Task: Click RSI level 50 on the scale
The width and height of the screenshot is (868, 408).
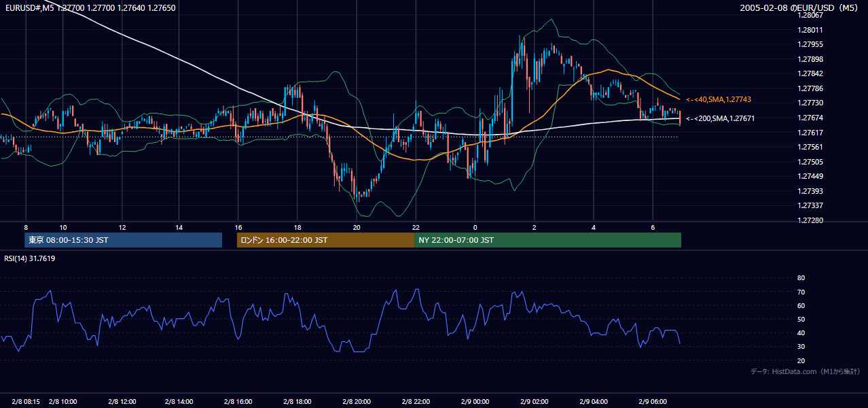Action: tap(801, 319)
